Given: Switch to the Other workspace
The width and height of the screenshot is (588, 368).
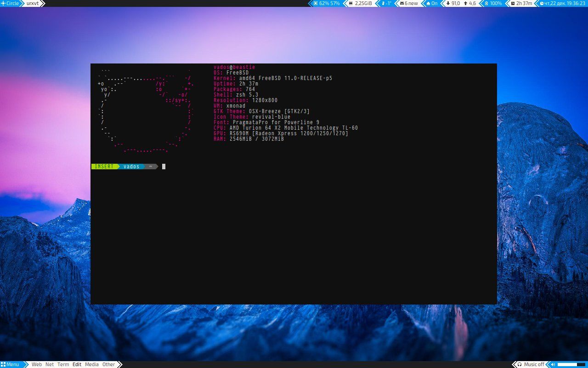Looking at the screenshot, I should point(109,364).
